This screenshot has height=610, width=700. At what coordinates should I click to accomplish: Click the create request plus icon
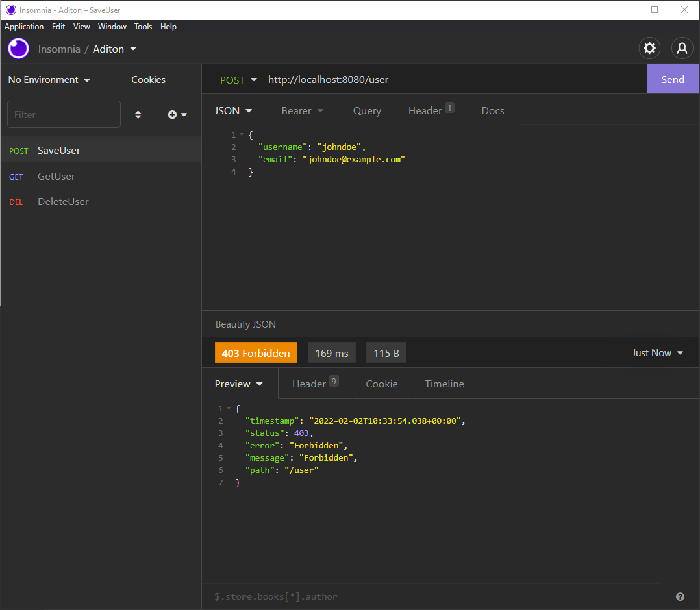172,115
